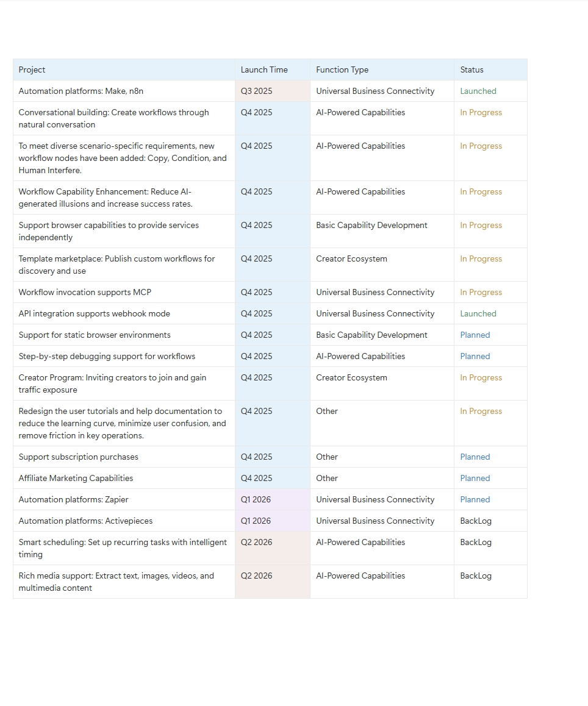
Task: Click 'Automation platforms: Make, n8n' project cell
Action: (x=81, y=91)
